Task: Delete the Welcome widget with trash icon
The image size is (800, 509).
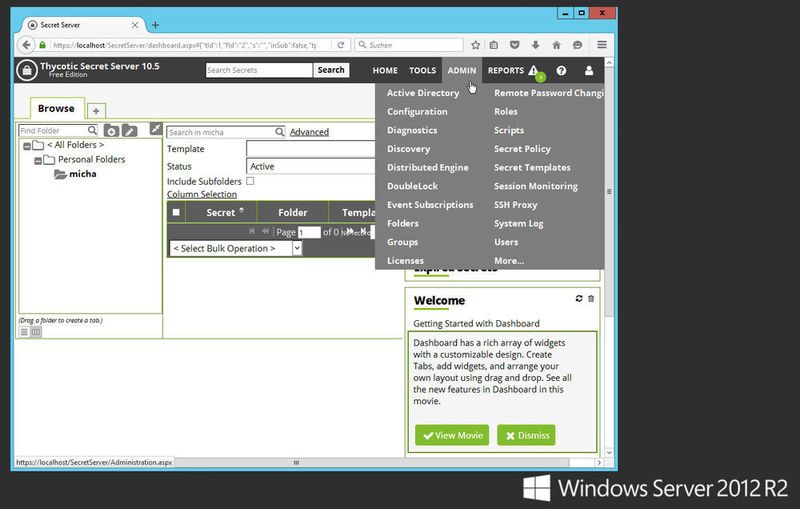Action: pos(591,298)
